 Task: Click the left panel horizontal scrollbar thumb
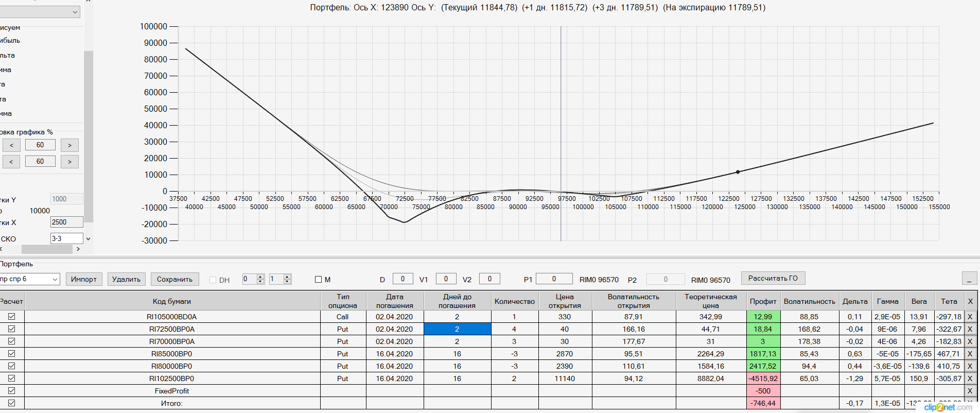[46, 249]
